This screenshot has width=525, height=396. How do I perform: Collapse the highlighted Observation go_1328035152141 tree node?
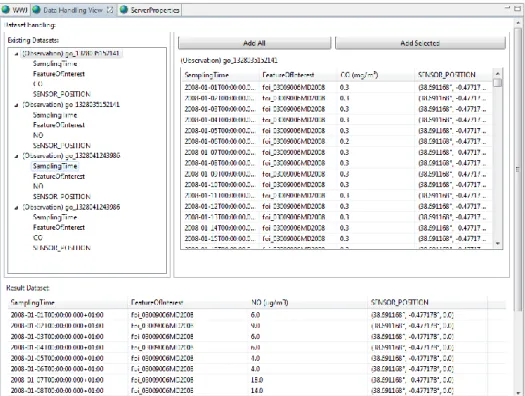16,54
